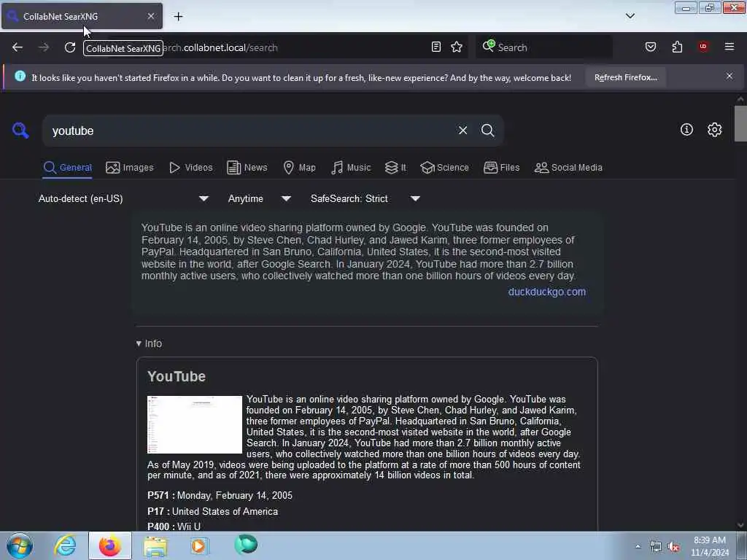Open the uBlock Origin extension icon

point(703,47)
